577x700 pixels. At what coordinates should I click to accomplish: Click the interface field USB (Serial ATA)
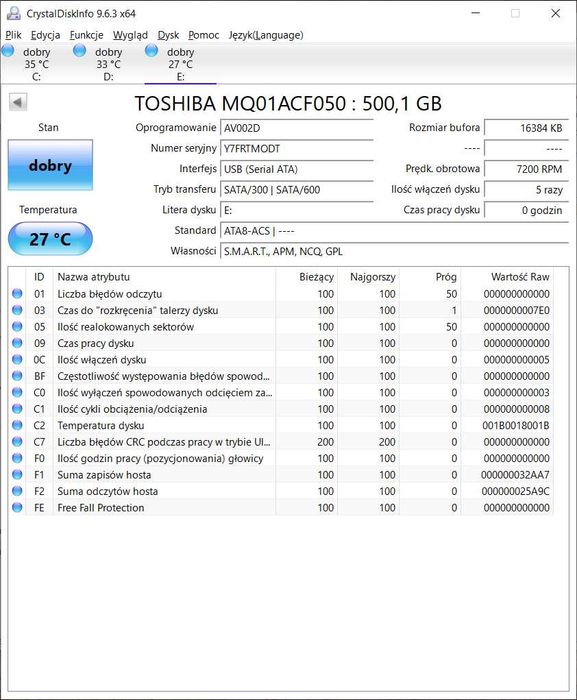click(297, 169)
